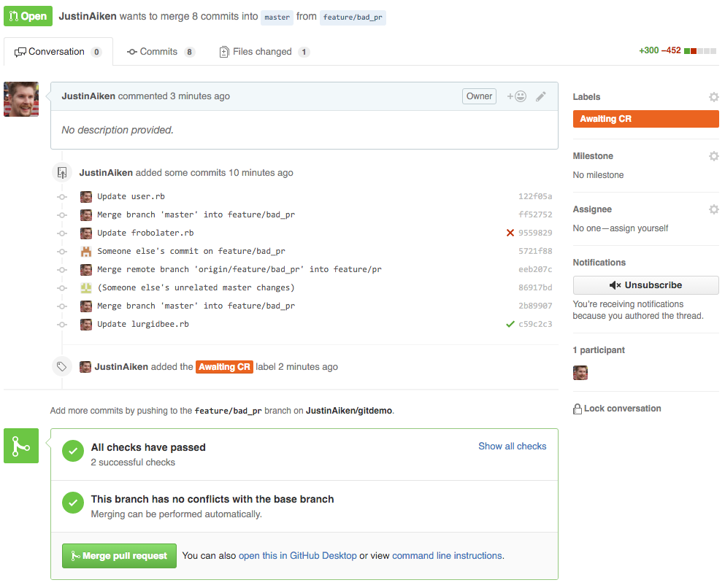Click the orange Awaiting CR label in the sidebar

point(645,119)
